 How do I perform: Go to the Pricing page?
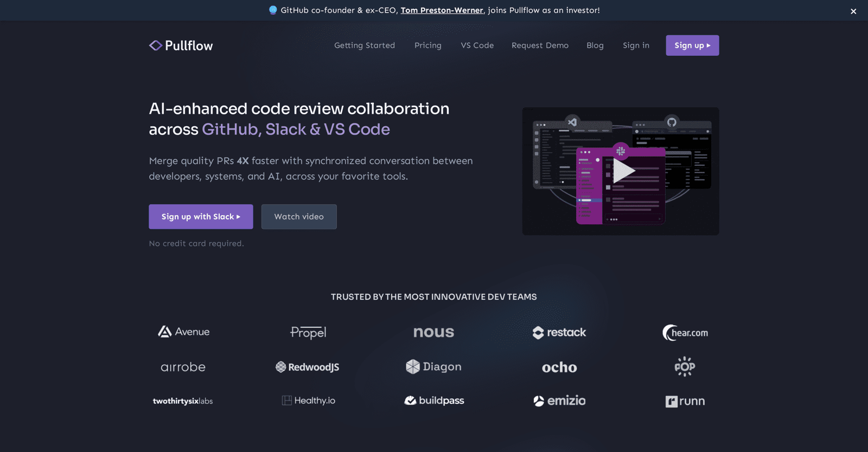click(x=428, y=46)
